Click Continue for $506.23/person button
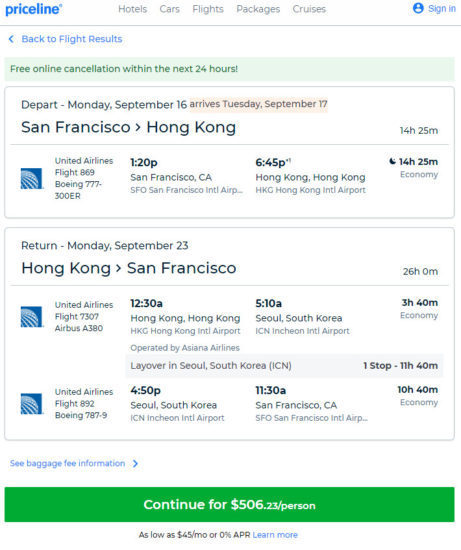Viewport: 461px width, 550px height. tap(229, 504)
